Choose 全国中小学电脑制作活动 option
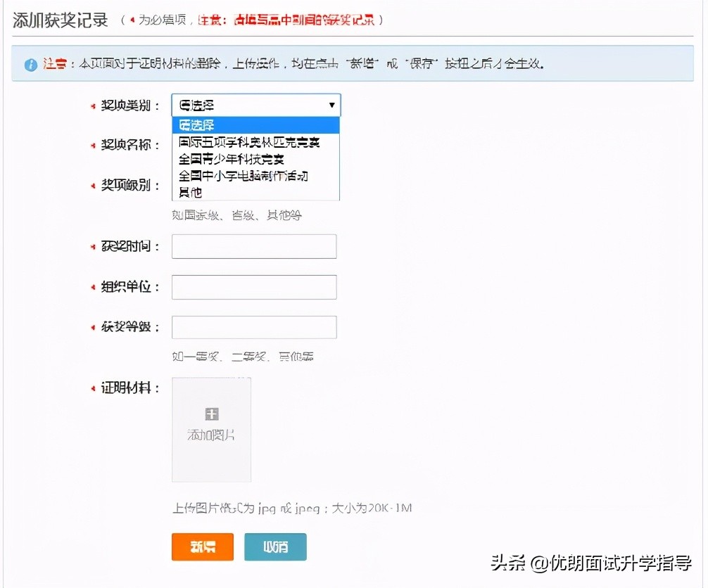The width and height of the screenshot is (708, 588). (x=255, y=176)
